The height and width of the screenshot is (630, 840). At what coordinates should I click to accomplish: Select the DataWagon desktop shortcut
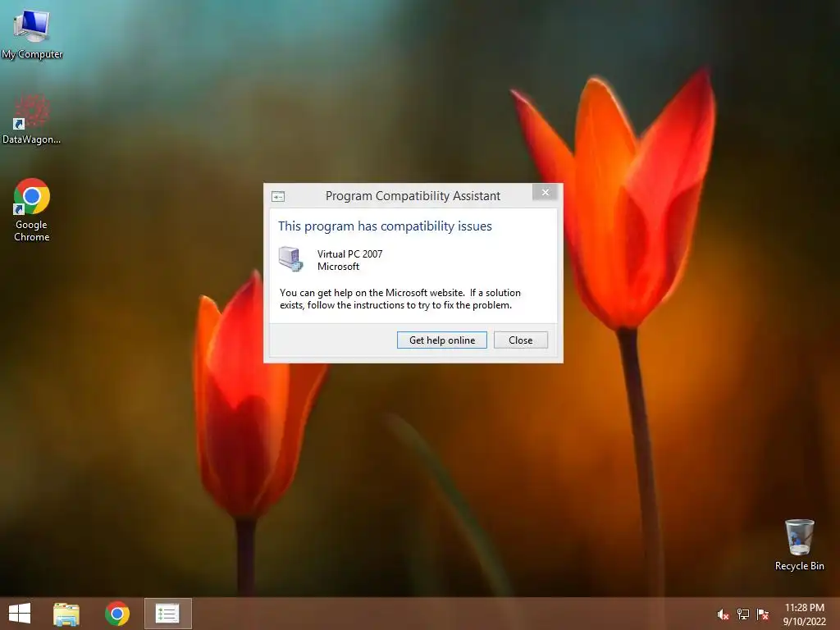pos(32,119)
